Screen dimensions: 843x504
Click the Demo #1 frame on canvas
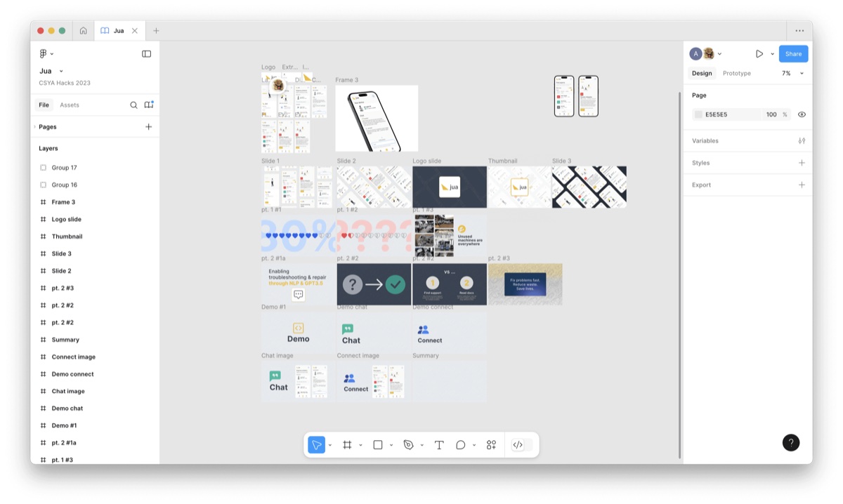[x=298, y=332]
